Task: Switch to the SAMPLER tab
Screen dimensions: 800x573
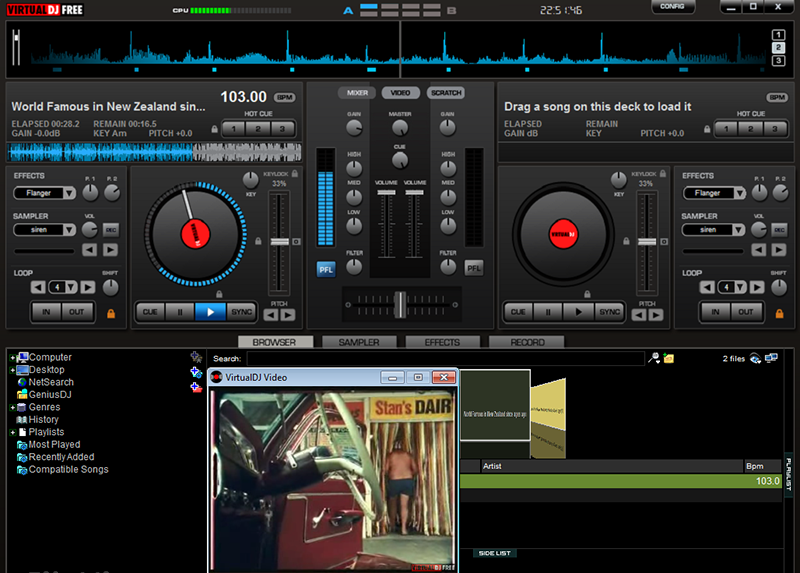Action: point(359,342)
